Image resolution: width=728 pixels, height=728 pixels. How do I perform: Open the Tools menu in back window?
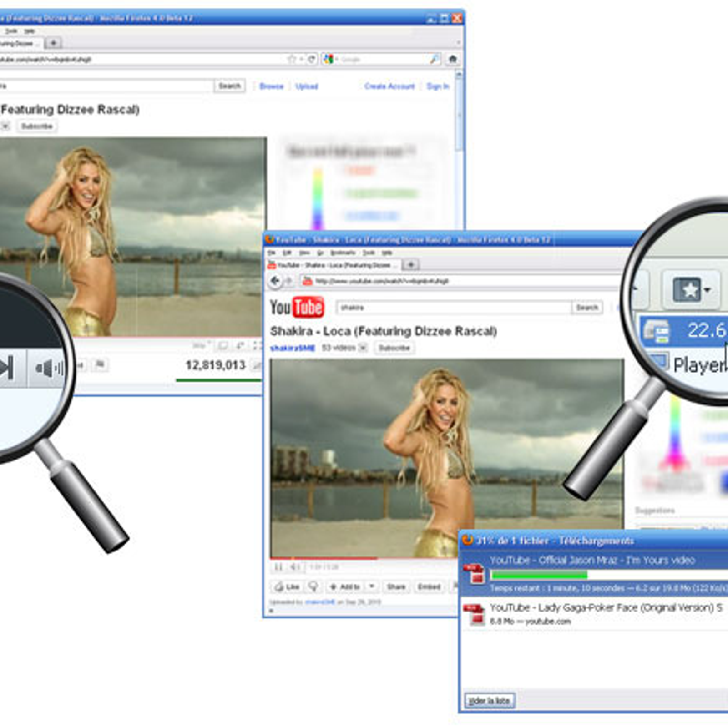11,31
